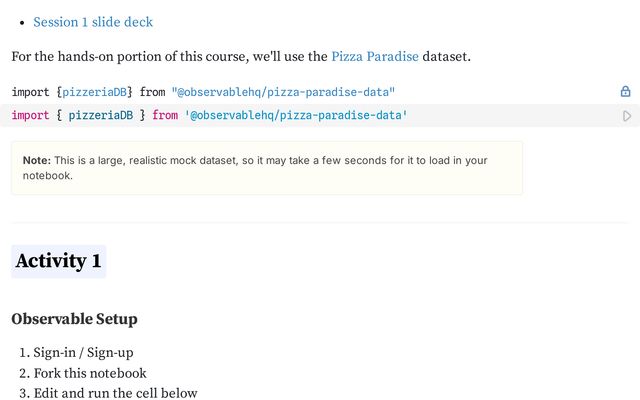Screen dimensions: 640x400
Task: Open the Session 1 slide deck link
Action: point(93,22)
